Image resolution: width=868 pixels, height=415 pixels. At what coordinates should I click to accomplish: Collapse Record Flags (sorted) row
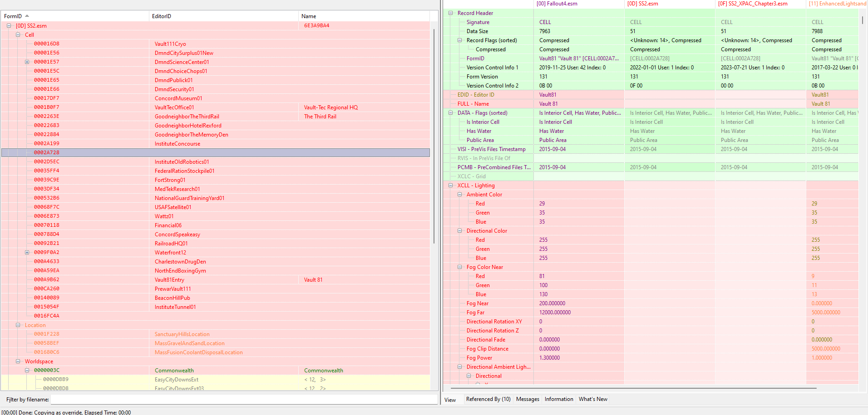click(459, 40)
